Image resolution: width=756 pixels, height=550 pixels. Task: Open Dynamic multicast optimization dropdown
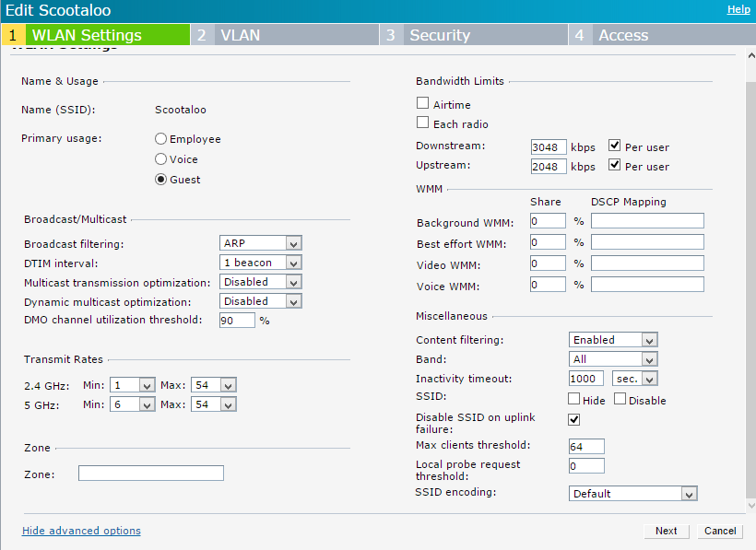[x=260, y=301]
